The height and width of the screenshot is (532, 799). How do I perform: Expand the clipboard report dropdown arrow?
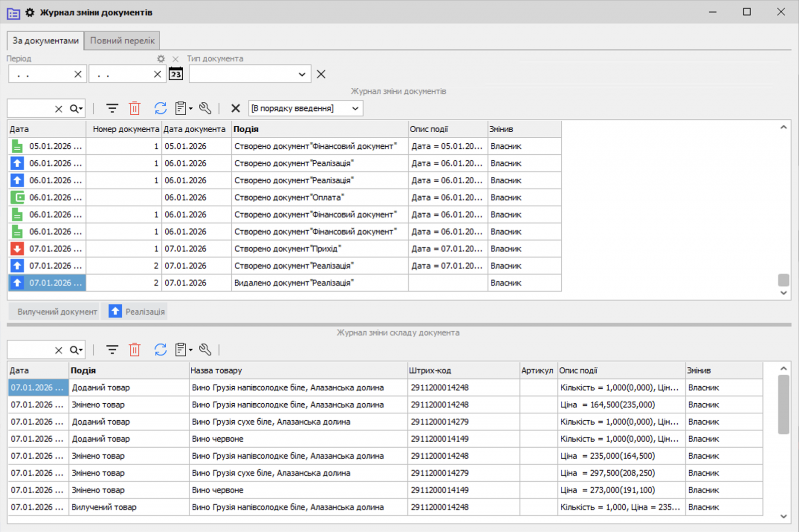pyautogui.click(x=189, y=108)
